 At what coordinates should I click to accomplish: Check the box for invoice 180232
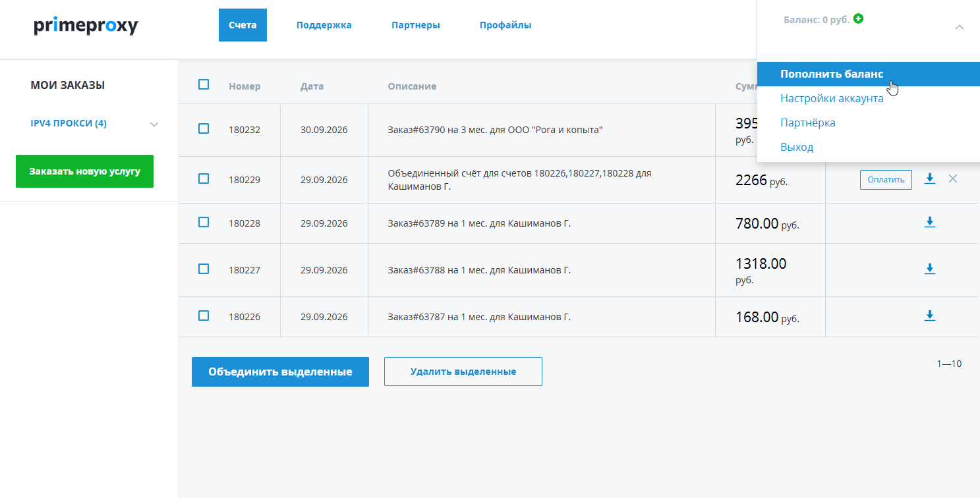point(204,128)
